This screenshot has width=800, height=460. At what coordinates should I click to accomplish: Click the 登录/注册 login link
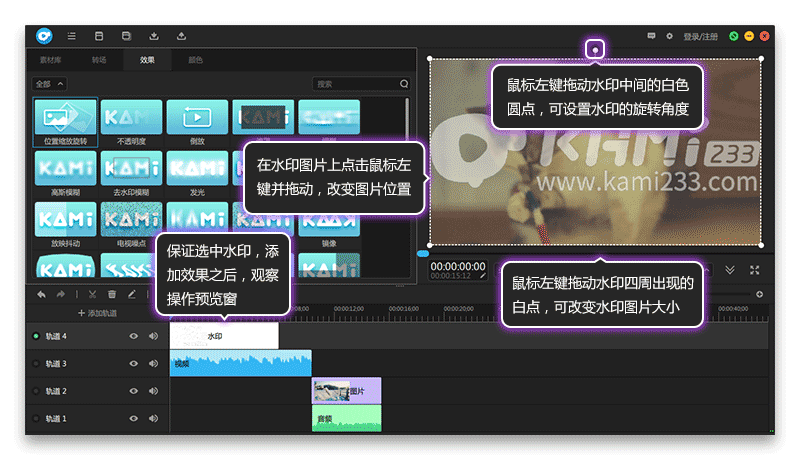pyautogui.click(x=701, y=37)
